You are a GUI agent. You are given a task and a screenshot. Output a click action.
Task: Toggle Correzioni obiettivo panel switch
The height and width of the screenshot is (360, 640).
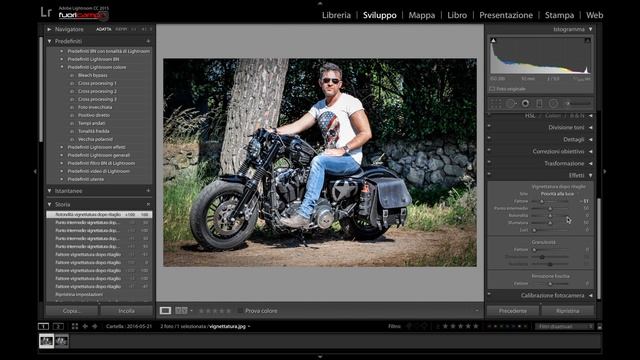click(x=490, y=150)
